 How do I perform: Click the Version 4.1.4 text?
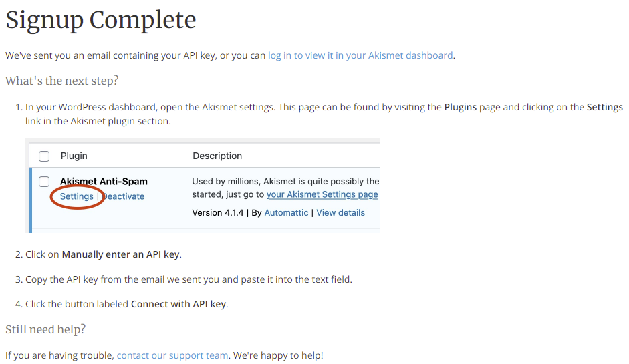218,213
